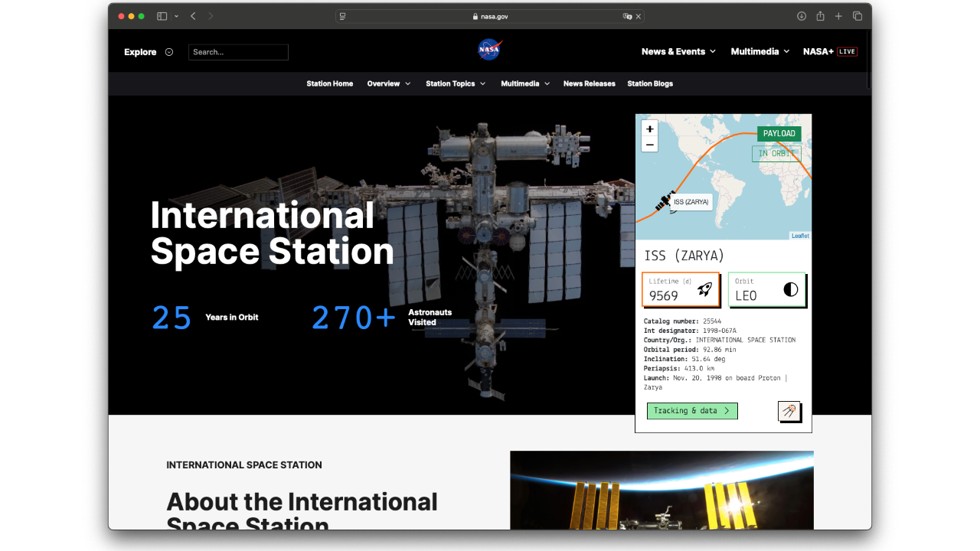The width and height of the screenshot is (980, 551).
Task: Go forward with Safari forward arrow
Action: (211, 16)
